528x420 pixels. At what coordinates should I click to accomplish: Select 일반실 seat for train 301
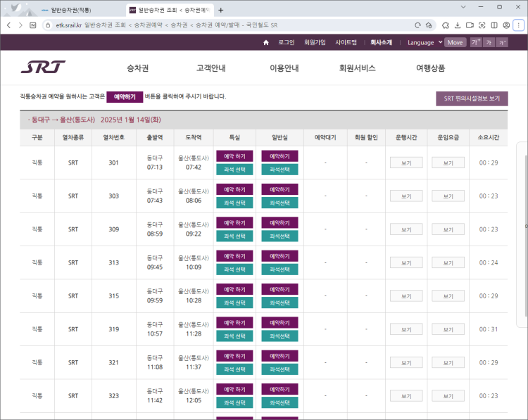[279, 170]
